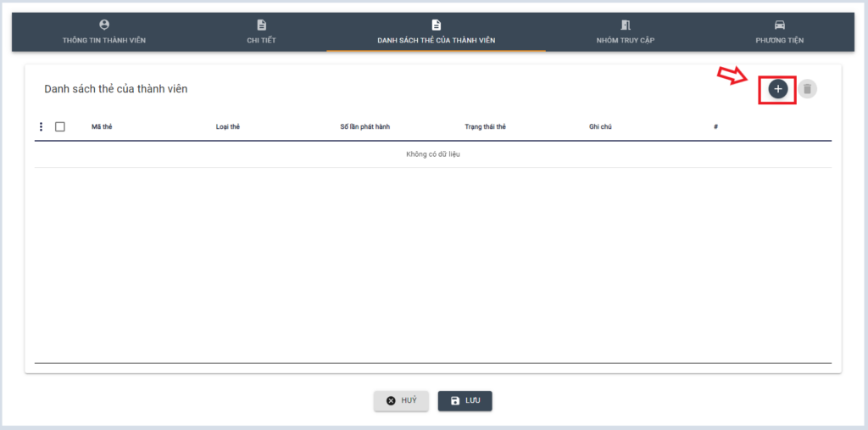Click the person icon above Thông tin thành viên
Viewport: 868px width, 430px height.
[x=104, y=25]
